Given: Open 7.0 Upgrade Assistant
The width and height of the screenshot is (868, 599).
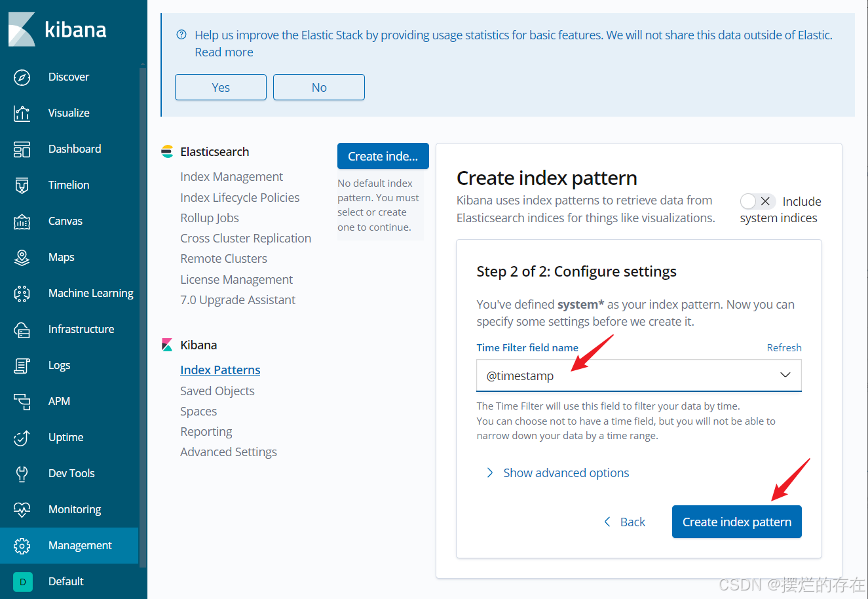Looking at the screenshot, I should click(x=238, y=299).
